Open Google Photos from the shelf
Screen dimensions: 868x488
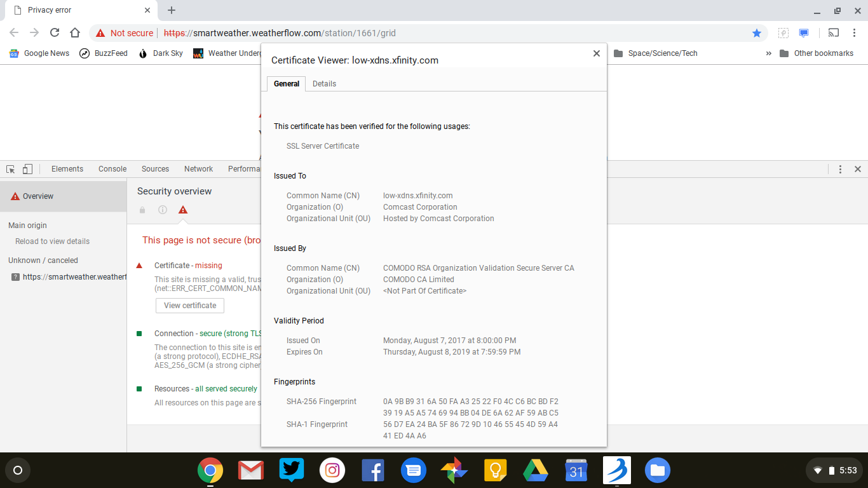[x=454, y=471]
